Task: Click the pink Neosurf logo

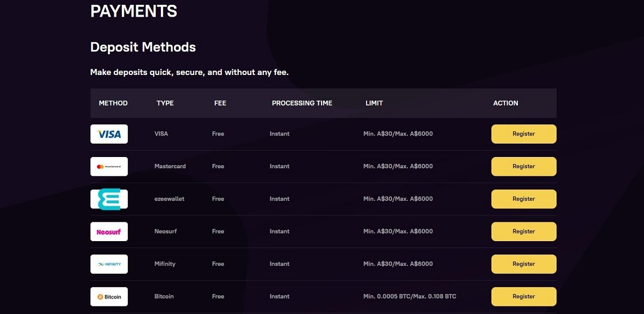Action: pyautogui.click(x=109, y=231)
